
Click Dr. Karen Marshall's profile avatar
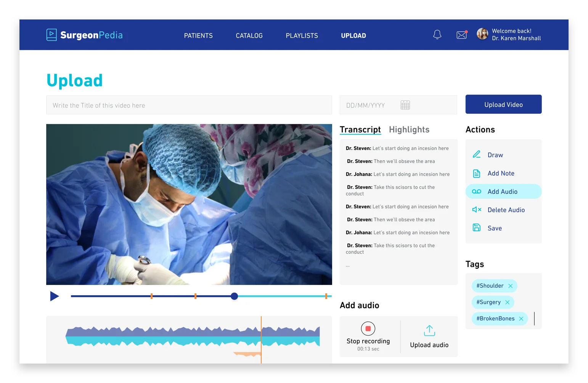click(482, 34)
